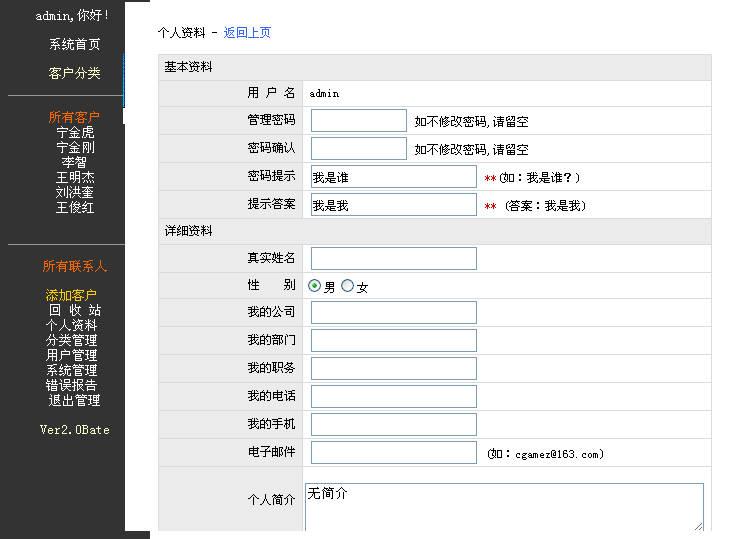
Task: Click the 返回上页 link
Action: [x=247, y=33]
